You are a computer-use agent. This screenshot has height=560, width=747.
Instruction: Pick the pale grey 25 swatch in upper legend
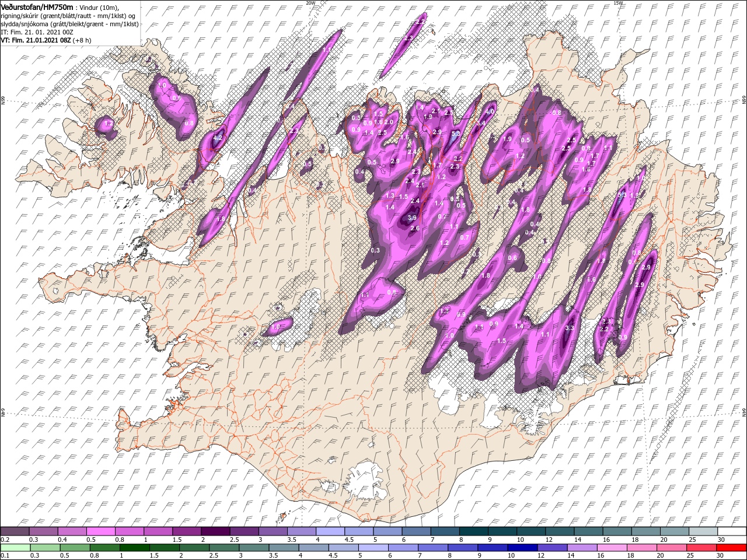704,531
